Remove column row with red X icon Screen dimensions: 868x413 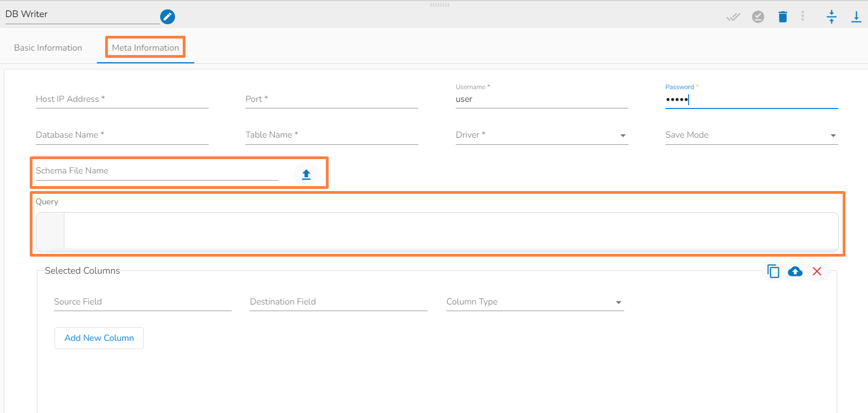[x=817, y=271]
